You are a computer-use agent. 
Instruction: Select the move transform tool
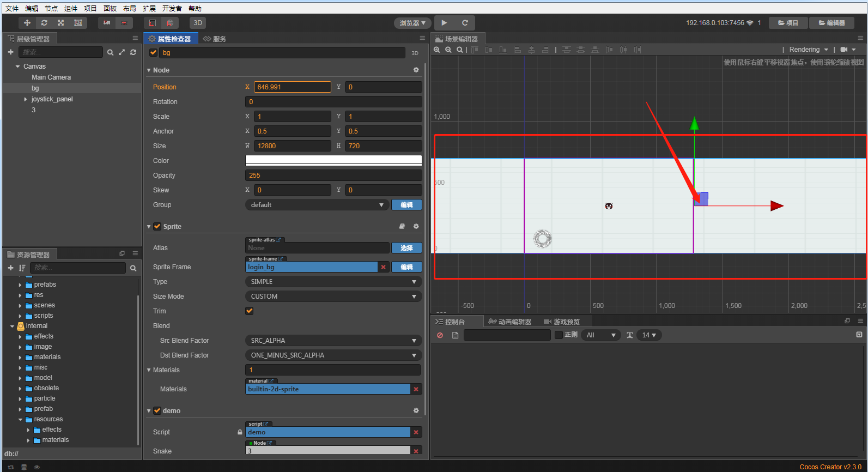coord(27,23)
